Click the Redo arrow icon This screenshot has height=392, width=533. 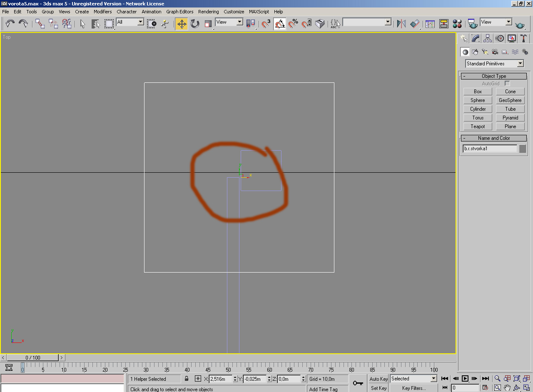click(23, 24)
